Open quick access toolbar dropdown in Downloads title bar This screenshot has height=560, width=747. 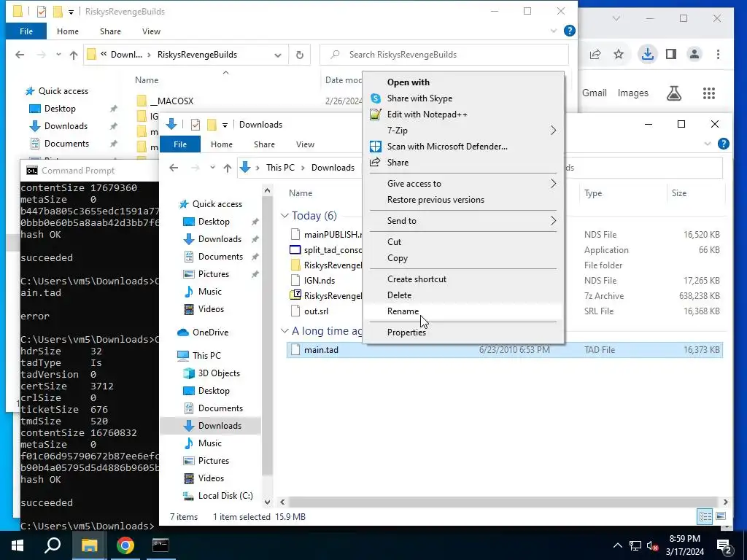[x=225, y=125]
